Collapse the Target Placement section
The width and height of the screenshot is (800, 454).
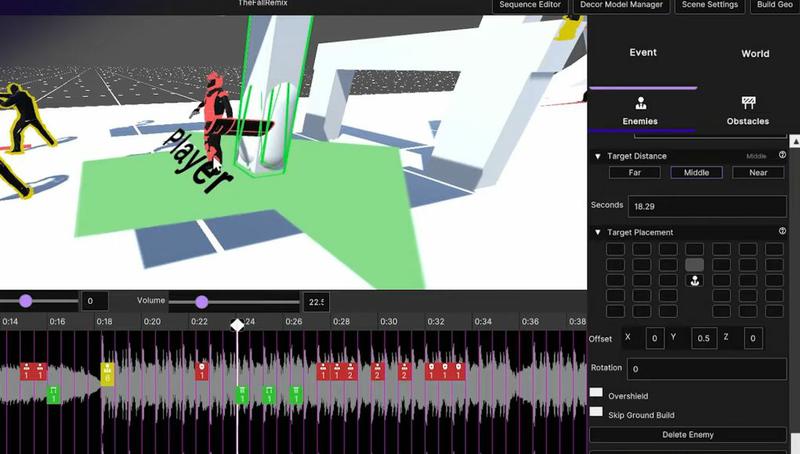pyautogui.click(x=598, y=232)
